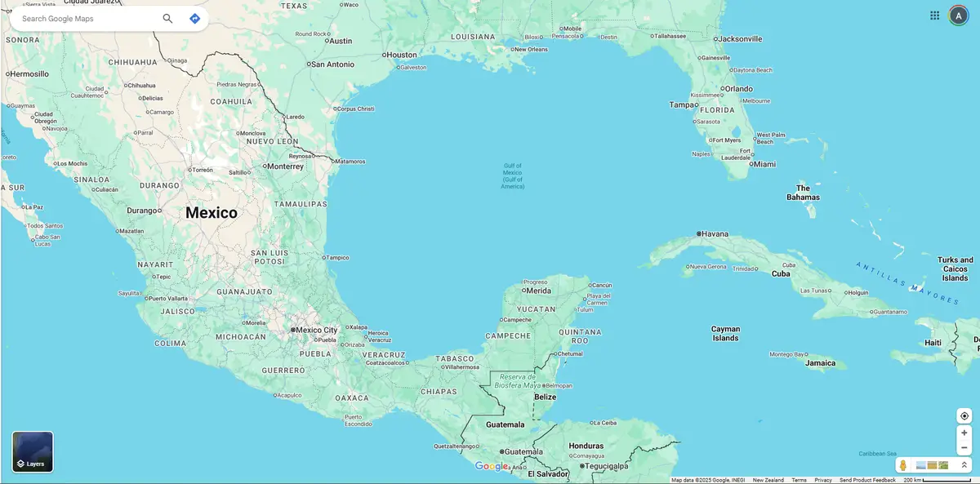Select the Caribbean Sea label

[878, 454]
